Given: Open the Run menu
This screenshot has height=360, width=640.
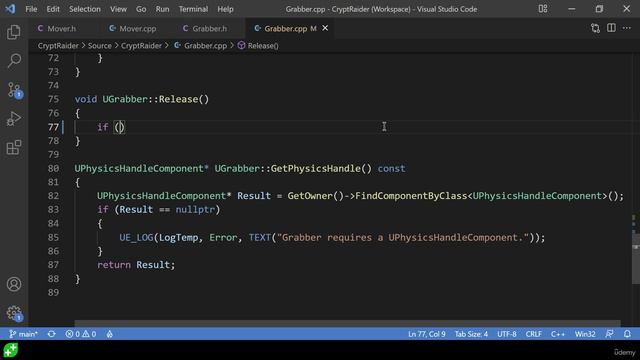Looking at the screenshot, I should point(162,9).
